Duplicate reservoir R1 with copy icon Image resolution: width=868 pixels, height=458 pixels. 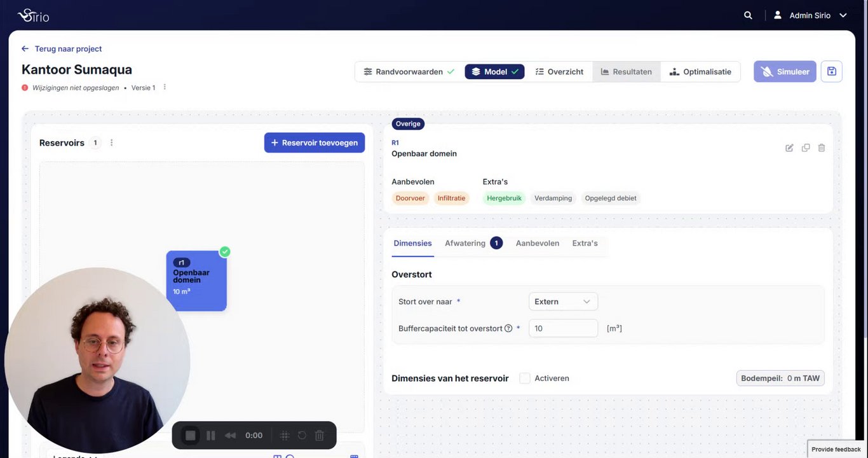pos(806,148)
